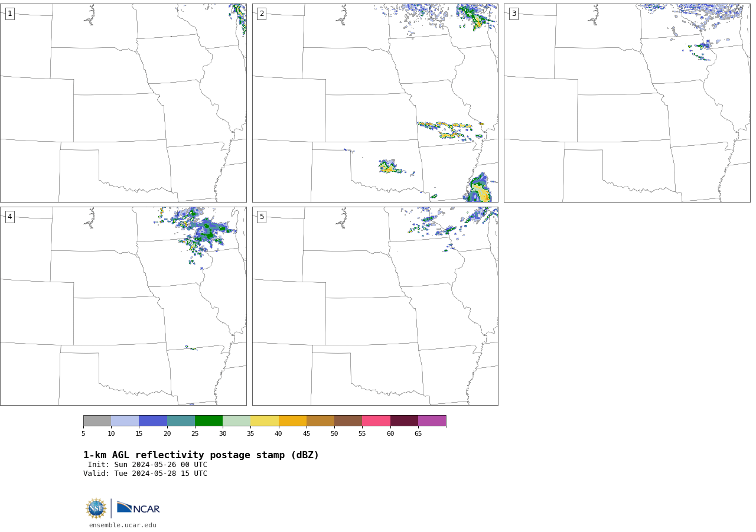
Task: Click the member number 1 label box
Action: 9,14
